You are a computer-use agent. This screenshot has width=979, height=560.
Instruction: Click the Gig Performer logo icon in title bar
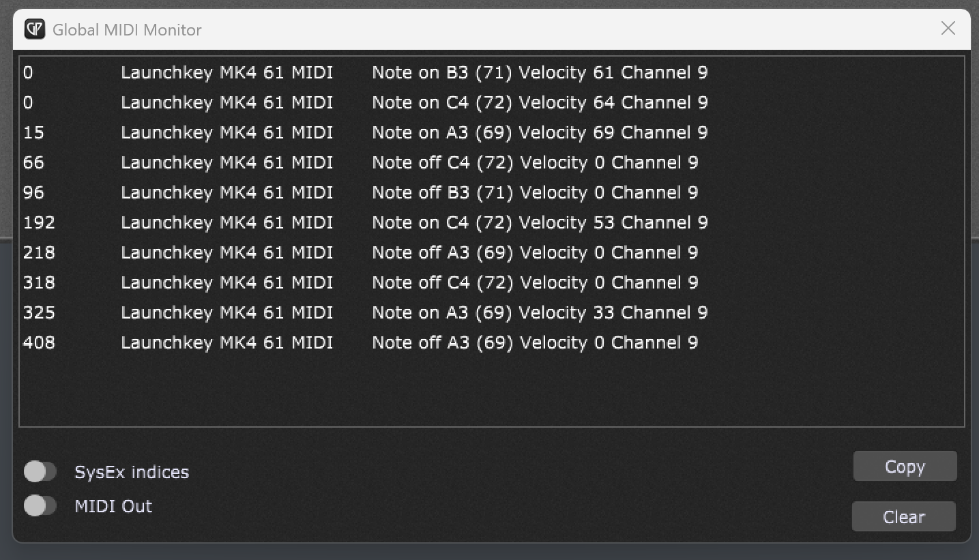(x=35, y=29)
